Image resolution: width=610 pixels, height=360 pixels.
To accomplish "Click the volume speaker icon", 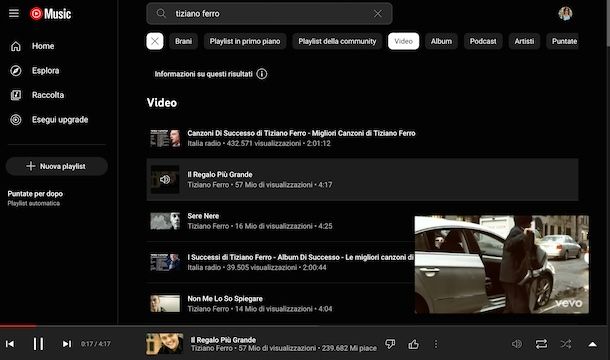I will point(517,344).
